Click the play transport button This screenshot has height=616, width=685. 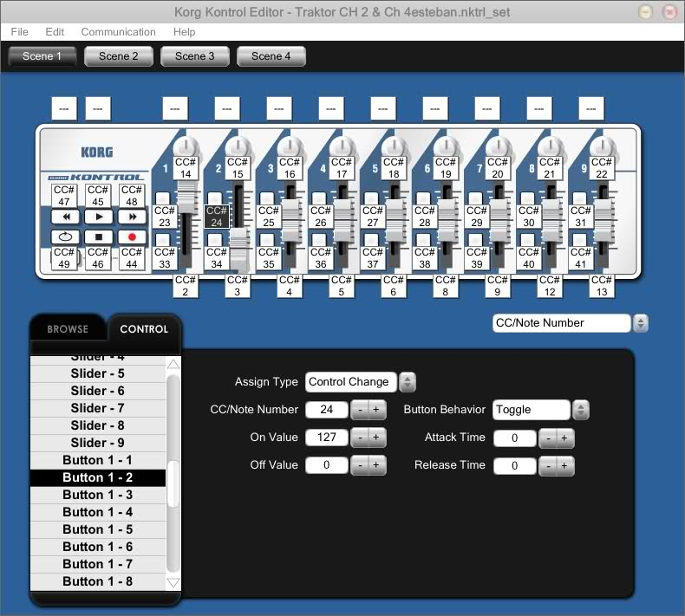point(99,217)
